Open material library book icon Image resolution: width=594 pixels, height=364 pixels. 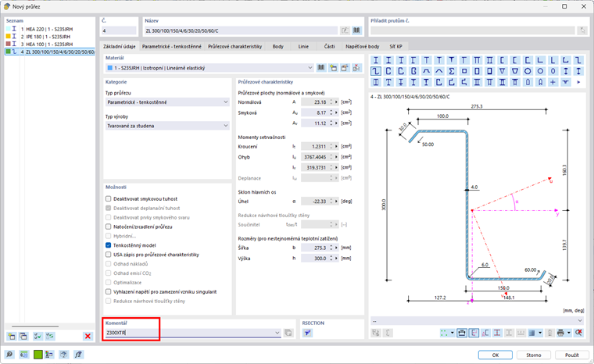[x=321, y=68]
